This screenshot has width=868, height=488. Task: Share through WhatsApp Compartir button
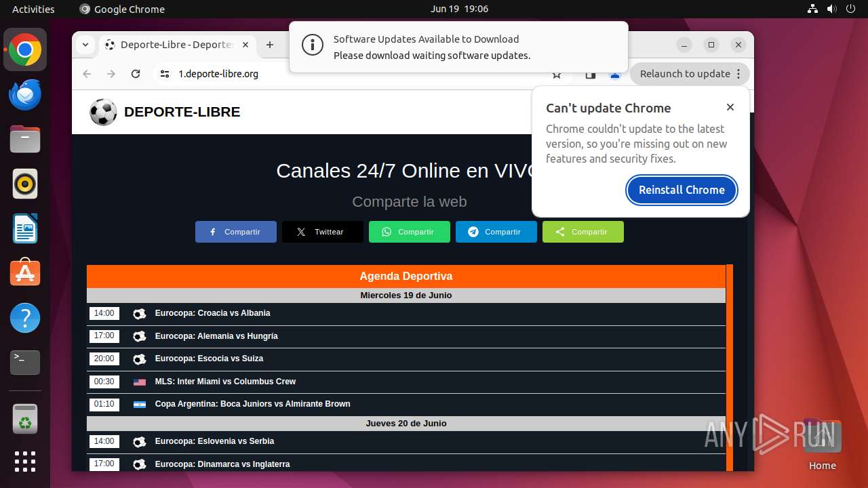pyautogui.click(x=410, y=232)
